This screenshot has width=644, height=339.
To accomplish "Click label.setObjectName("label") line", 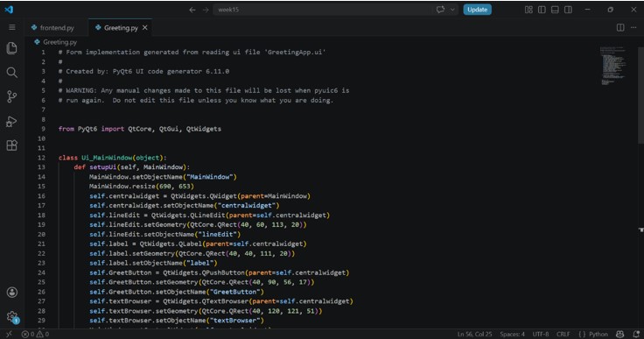I will pyautogui.click(x=153, y=263).
